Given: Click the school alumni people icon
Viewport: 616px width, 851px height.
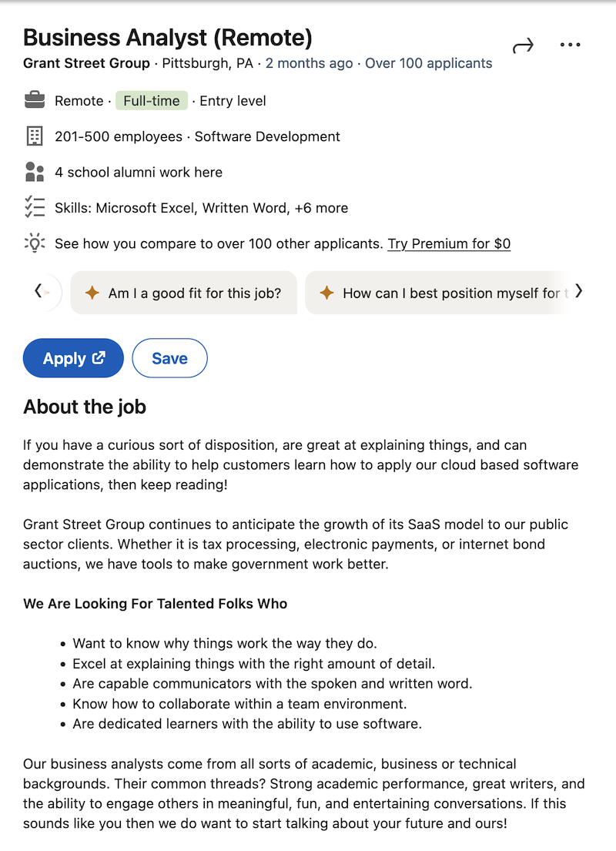Looking at the screenshot, I should [35, 172].
